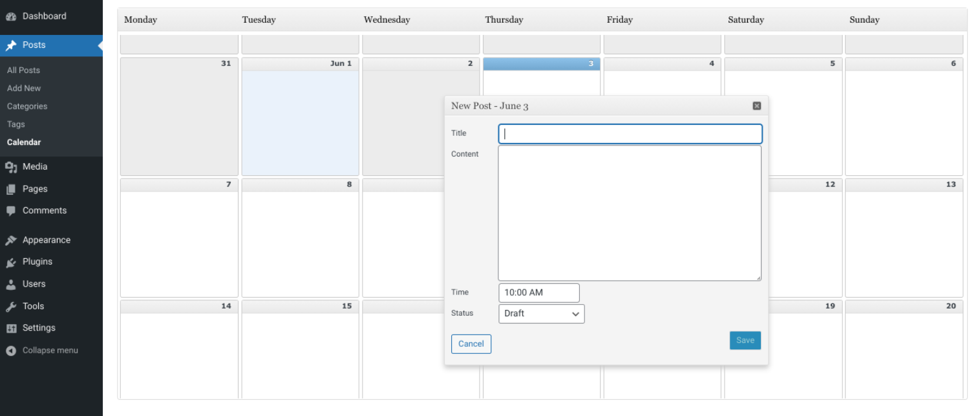Click the Tools wrench icon
Screen dimensions: 980x416
pyautogui.click(x=11, y=307)
